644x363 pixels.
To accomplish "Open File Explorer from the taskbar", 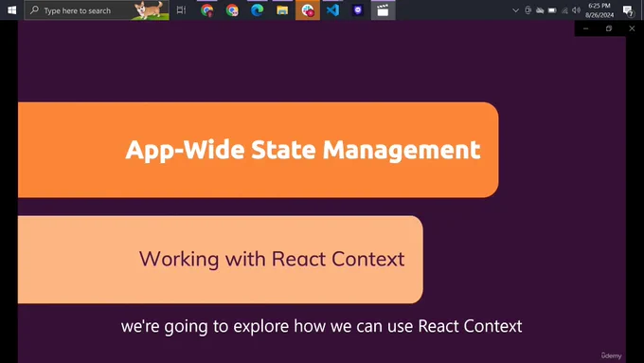I will pos(282,10).
